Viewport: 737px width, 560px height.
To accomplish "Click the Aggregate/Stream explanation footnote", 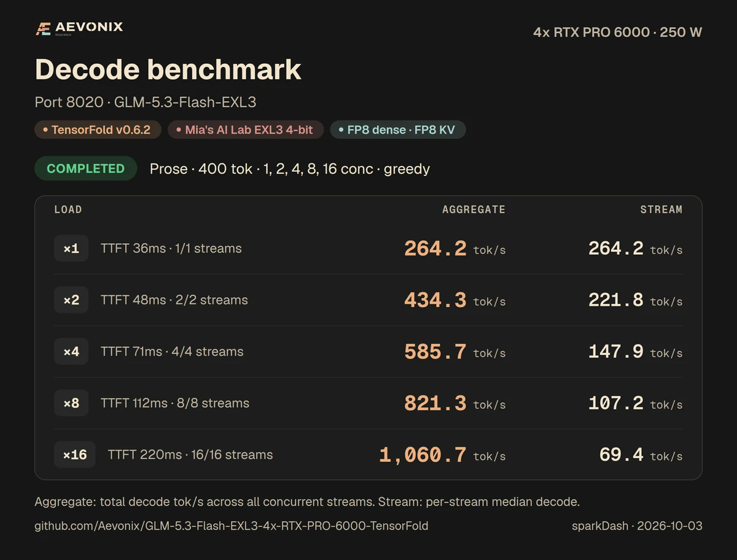I will 307,502.
